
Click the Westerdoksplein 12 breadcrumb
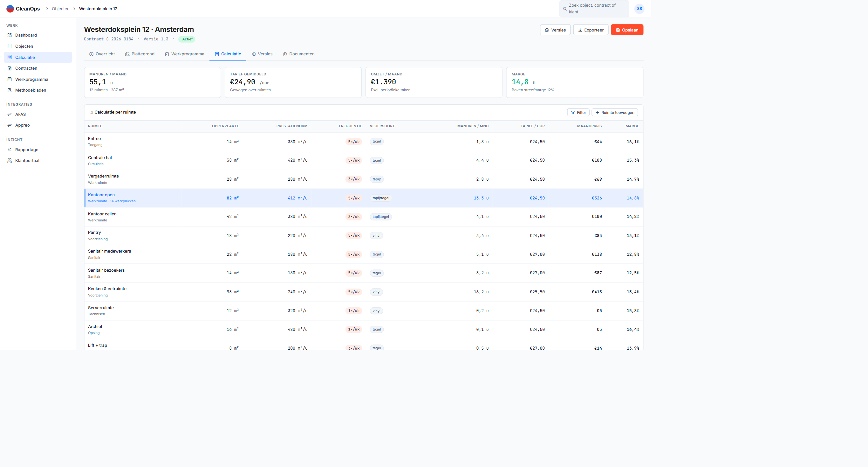pos(98,9)
